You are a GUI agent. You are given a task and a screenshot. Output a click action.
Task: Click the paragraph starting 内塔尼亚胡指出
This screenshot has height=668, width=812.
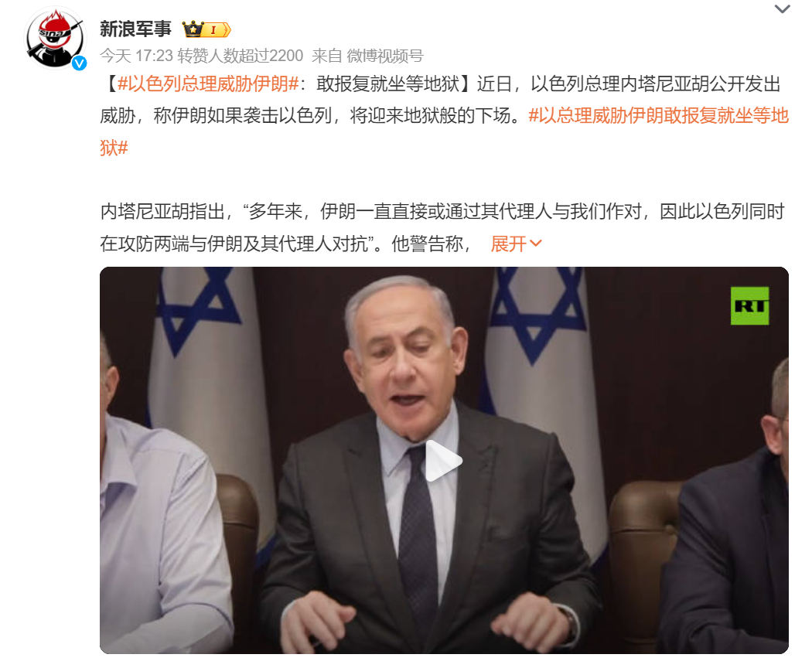point(442,227)
